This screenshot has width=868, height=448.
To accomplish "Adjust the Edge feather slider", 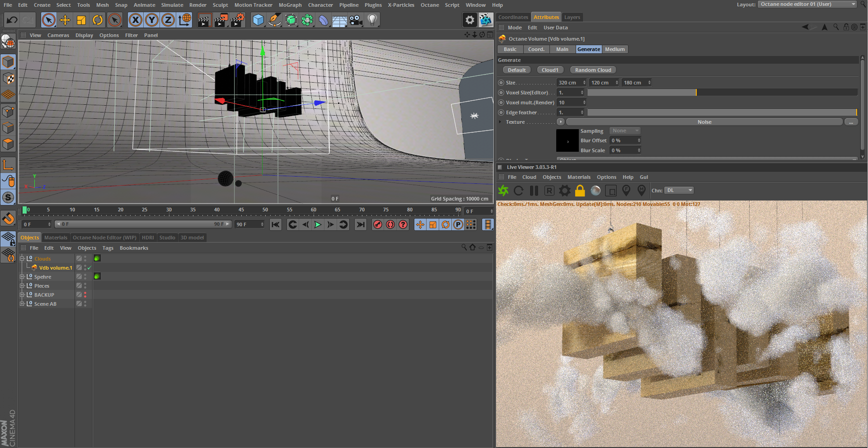I will (722, 112).
